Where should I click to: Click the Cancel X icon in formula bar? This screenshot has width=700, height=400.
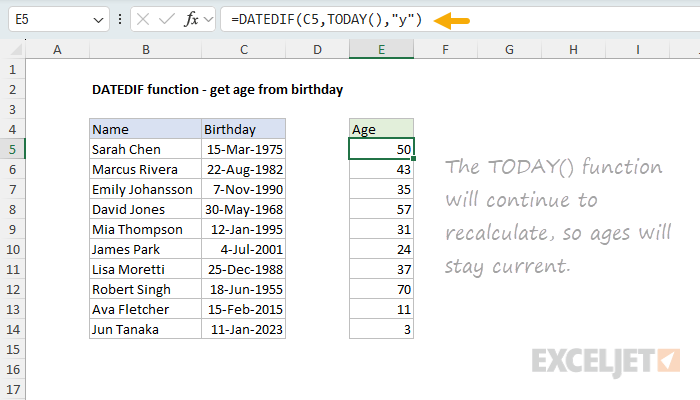tap(143, 19)
